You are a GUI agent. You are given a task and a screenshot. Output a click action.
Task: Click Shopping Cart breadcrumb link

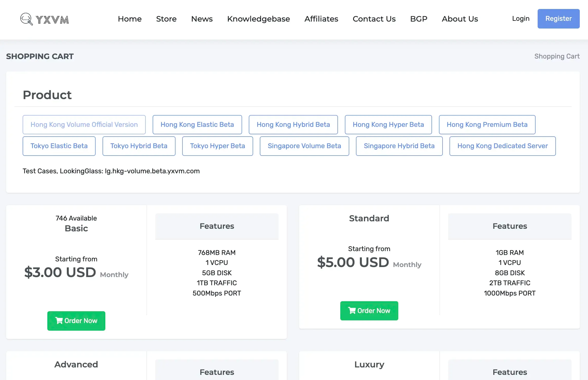click(557, 56)
